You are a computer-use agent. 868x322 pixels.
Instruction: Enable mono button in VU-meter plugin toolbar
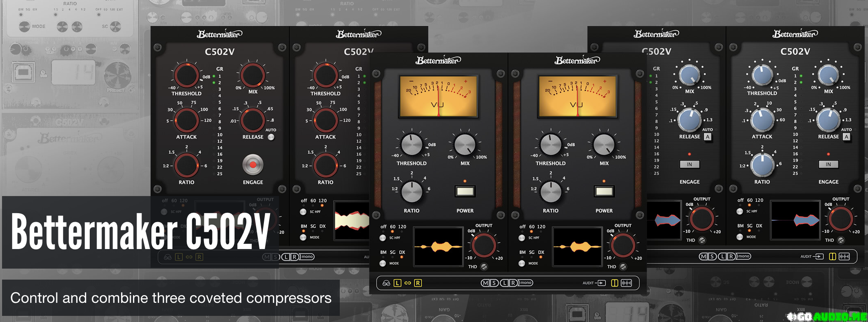[x=526, y=283]
